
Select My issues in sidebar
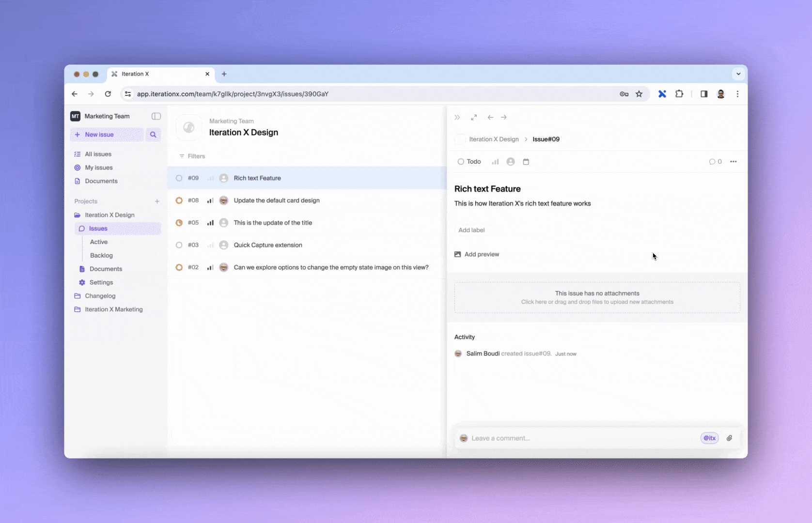(99, 168)
